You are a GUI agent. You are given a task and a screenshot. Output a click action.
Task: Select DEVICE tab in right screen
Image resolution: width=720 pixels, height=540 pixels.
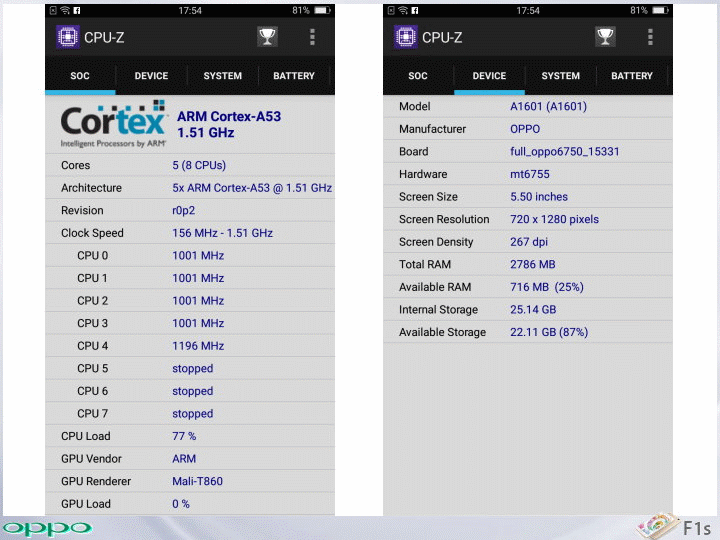pyautogui.click(x=489, y=76)
